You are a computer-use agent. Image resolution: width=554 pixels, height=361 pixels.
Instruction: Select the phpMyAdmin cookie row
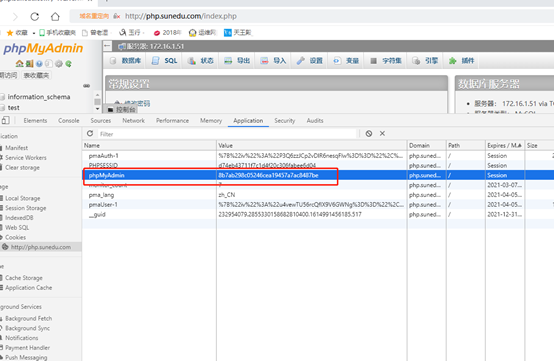pyautogui.click(x=318, y=175)
